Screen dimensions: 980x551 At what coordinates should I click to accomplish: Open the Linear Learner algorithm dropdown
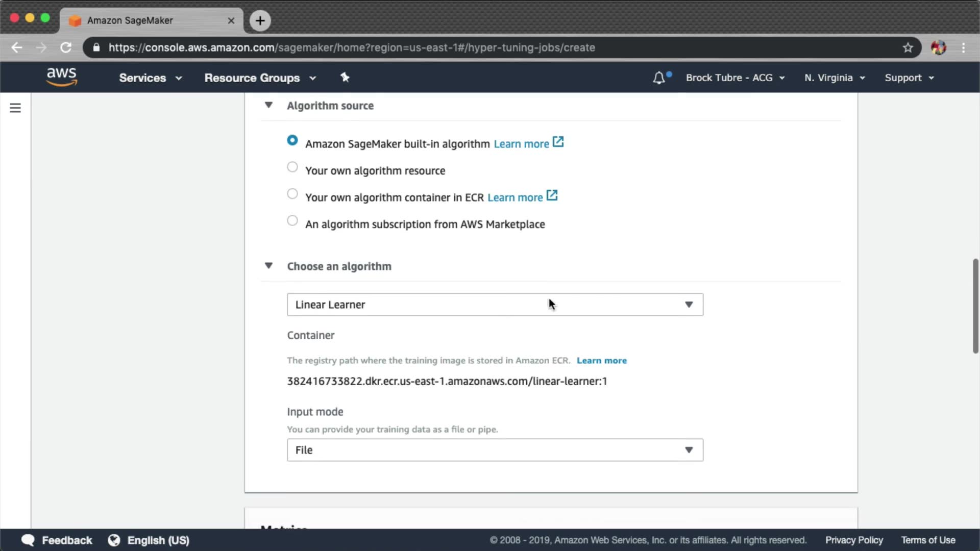tap(495, 305)
